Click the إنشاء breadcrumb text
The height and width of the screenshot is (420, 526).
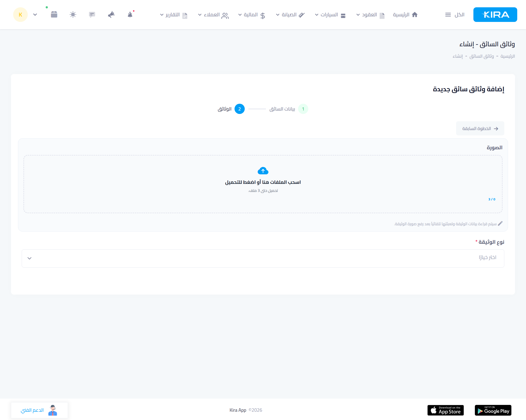[458, 56]
